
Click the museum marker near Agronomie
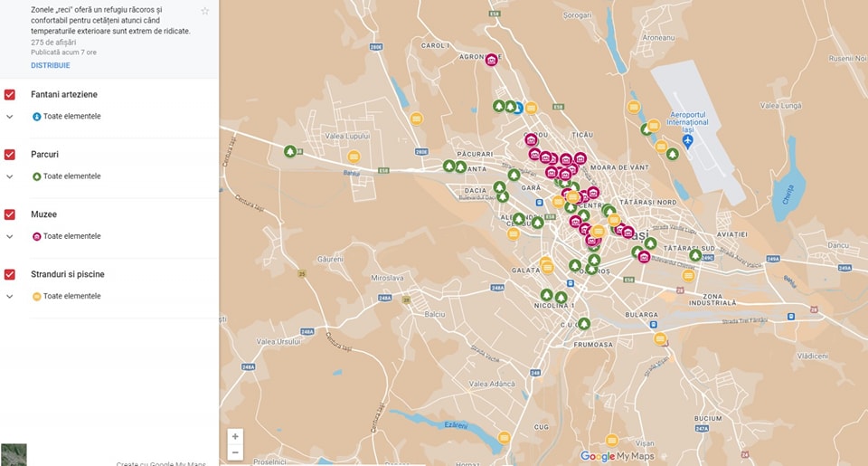tap(491, 61)
